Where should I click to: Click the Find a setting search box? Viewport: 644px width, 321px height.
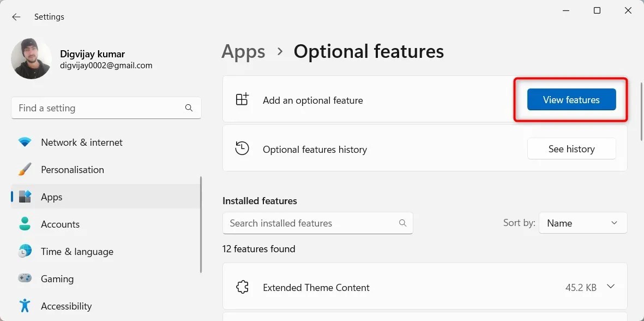click(x=98, y=108)
